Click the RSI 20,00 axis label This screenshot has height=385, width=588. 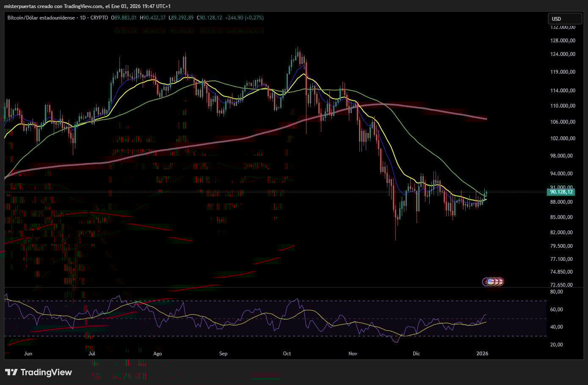point(557,345)
